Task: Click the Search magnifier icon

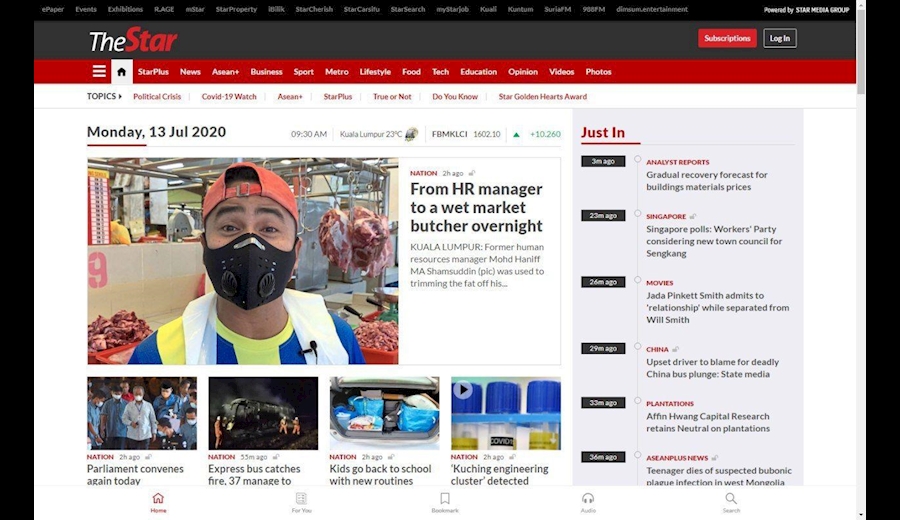Action: point(731,499)
